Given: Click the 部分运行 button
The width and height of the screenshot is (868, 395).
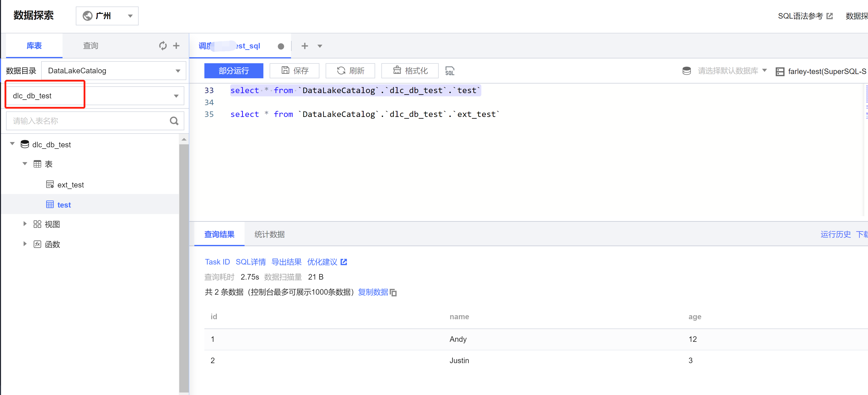Looking at the screenshot, I should [234, 71].
